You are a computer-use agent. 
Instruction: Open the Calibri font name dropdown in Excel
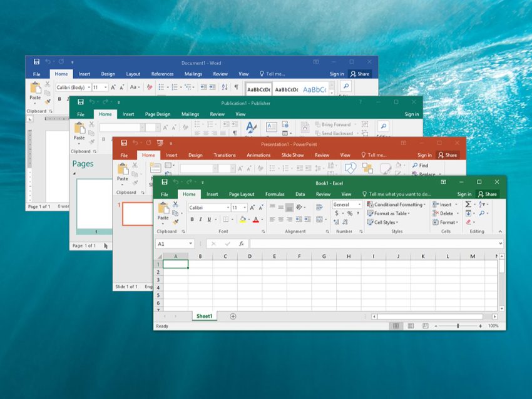point(227,208)
